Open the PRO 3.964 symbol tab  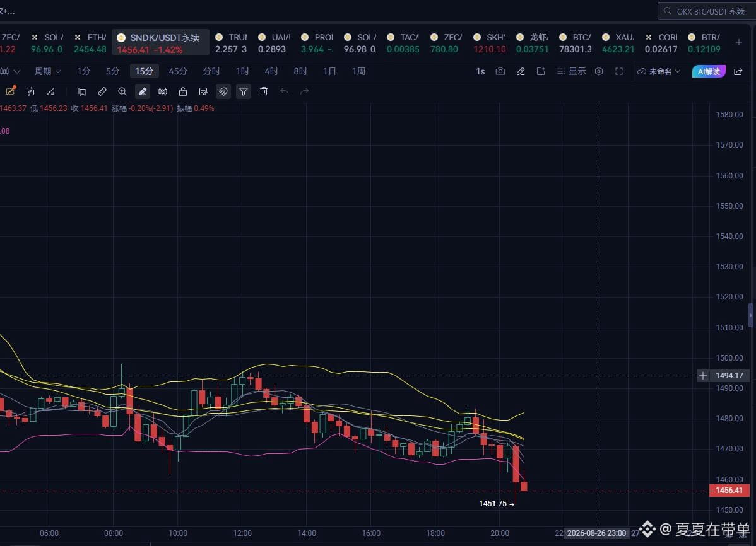(x=317, y=43)
